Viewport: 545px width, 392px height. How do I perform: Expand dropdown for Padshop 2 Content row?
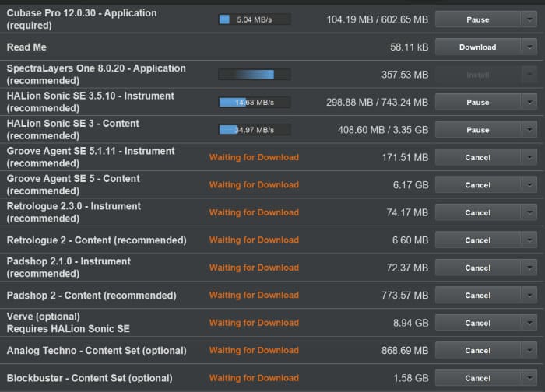click(x=529, y=295)
